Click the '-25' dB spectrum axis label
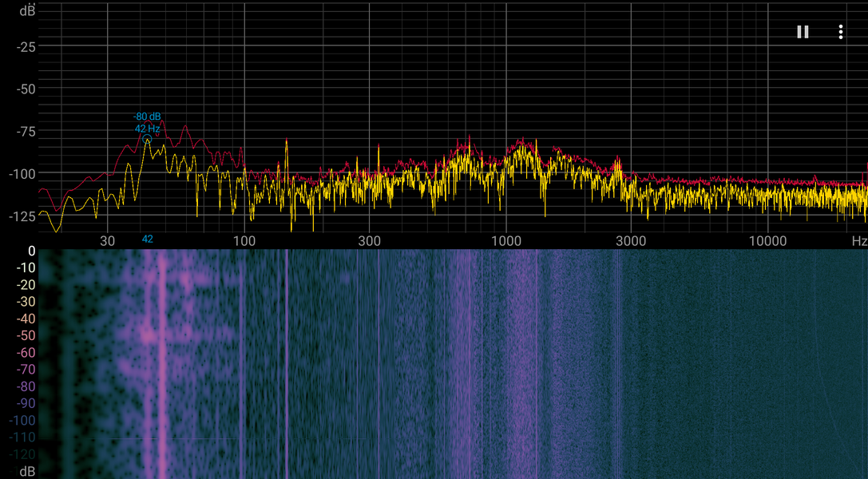This screenshot has height=479, width=868. pyautogui.click(x=26, y=47)
